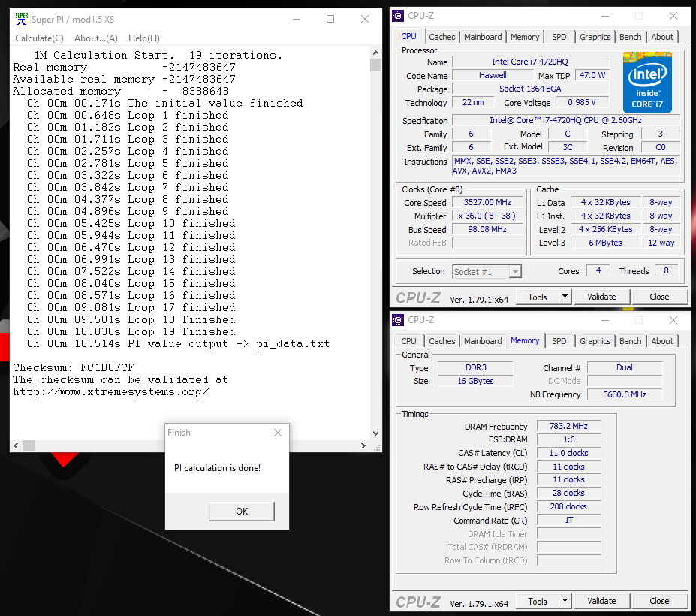
Task: Expand Tools dropdown arrow in upper CPU-Z window
Action: pyautogui.click(x=565, y=297)
